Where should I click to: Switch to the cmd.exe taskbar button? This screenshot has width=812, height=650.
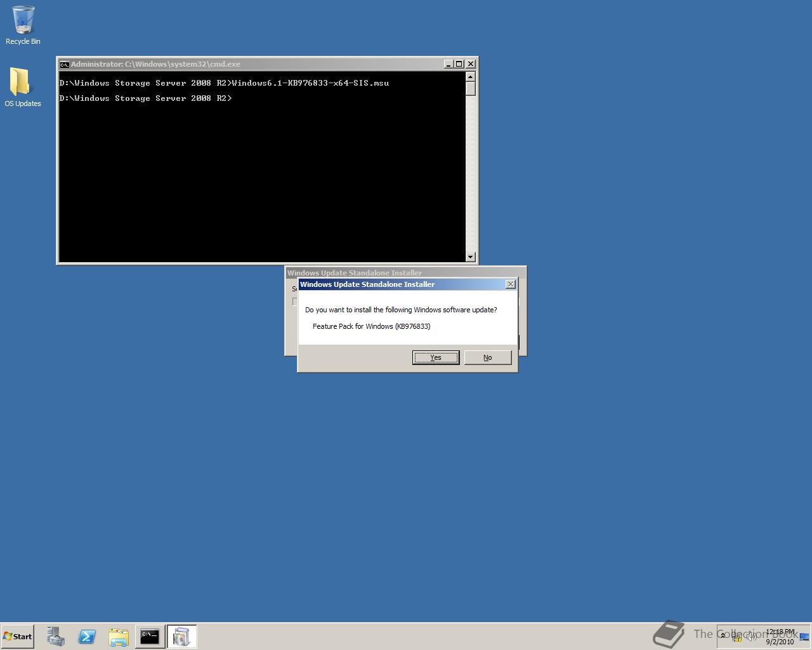click(150, 636)
